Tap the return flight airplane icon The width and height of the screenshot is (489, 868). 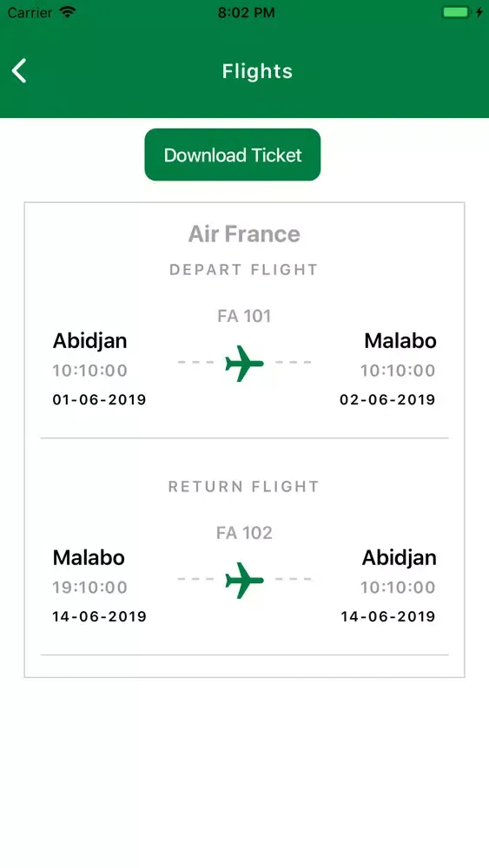pos(244,580)
